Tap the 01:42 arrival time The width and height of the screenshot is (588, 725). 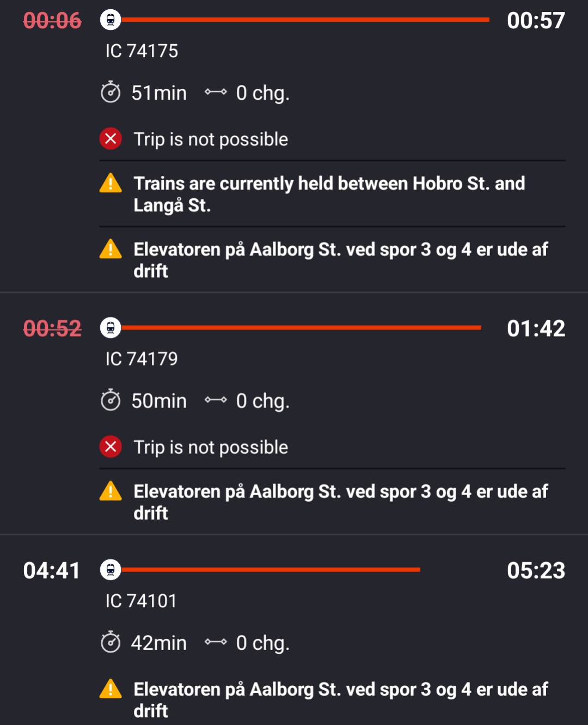[x=536, y=328]
